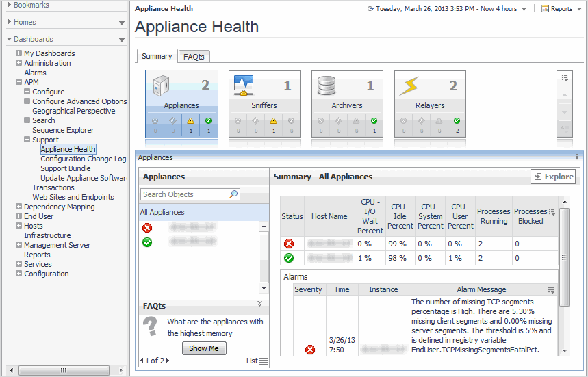
Task: Switch to the FAQts tab
Action: (x=194, y=57)
